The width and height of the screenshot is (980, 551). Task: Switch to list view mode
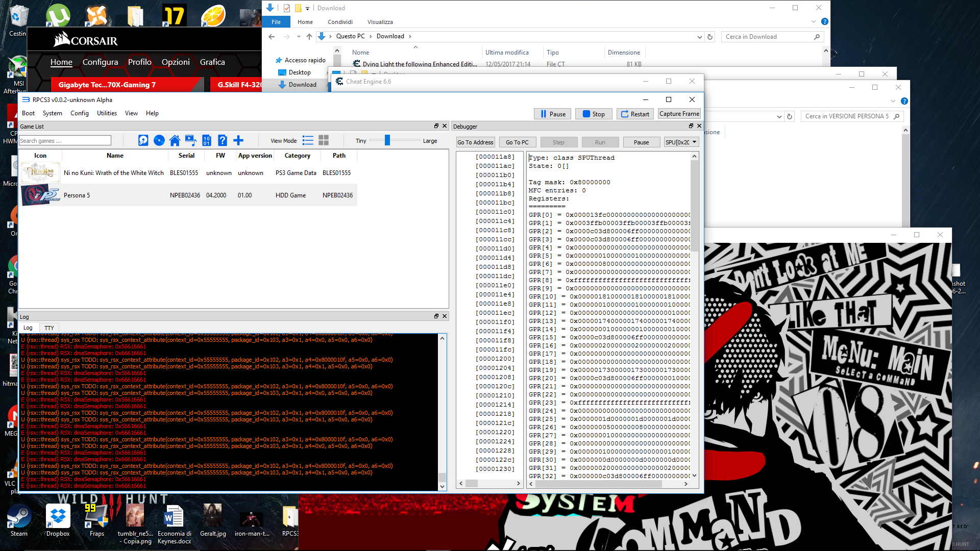[308, 140]
